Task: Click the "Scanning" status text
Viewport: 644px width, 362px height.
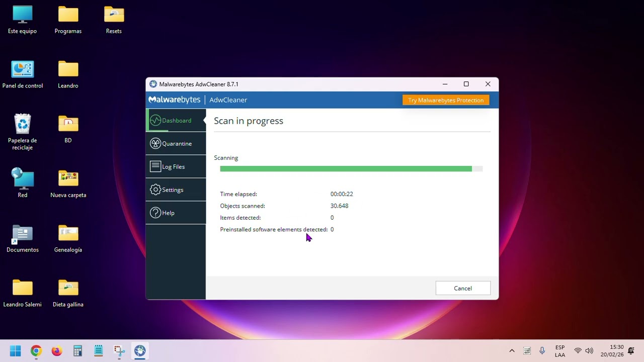Action: pos(226,158)
